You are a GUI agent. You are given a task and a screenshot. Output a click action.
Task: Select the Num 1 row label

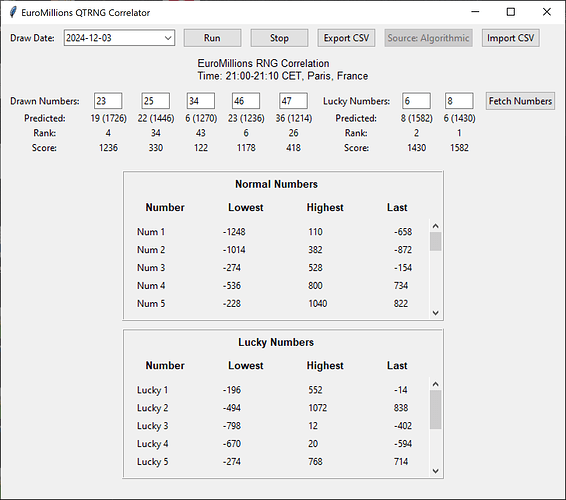[x=151, y=232]
